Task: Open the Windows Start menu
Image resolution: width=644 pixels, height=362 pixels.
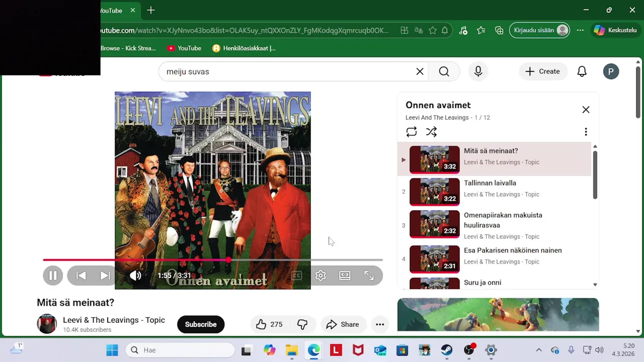Action: pyautogui.click(x=112, y=350)
